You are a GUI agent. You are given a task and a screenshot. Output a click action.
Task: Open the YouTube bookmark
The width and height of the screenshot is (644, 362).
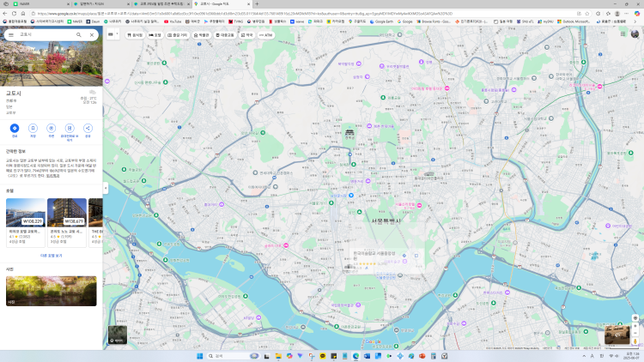[173, 21]
